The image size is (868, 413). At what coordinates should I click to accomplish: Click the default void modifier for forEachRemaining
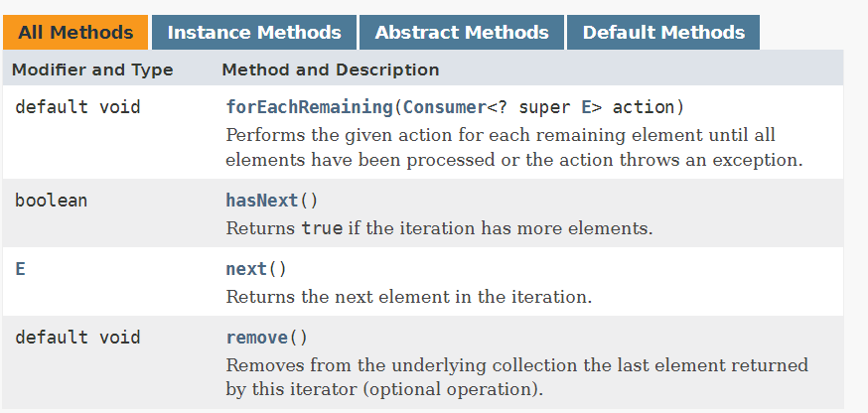(77, 107)
